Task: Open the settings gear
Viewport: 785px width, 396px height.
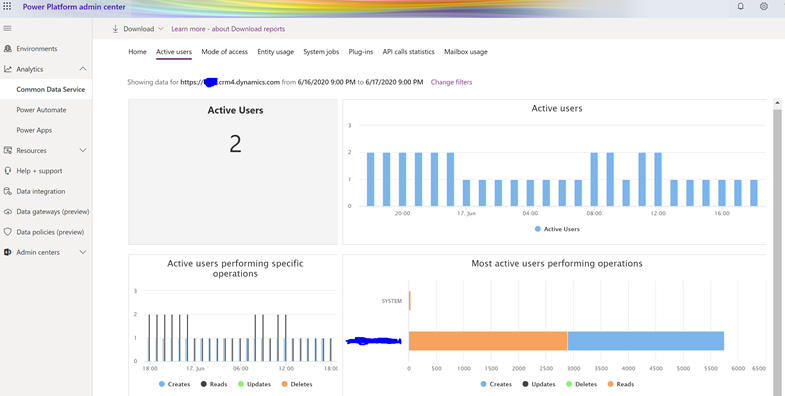Action: (x=763, y=7)
